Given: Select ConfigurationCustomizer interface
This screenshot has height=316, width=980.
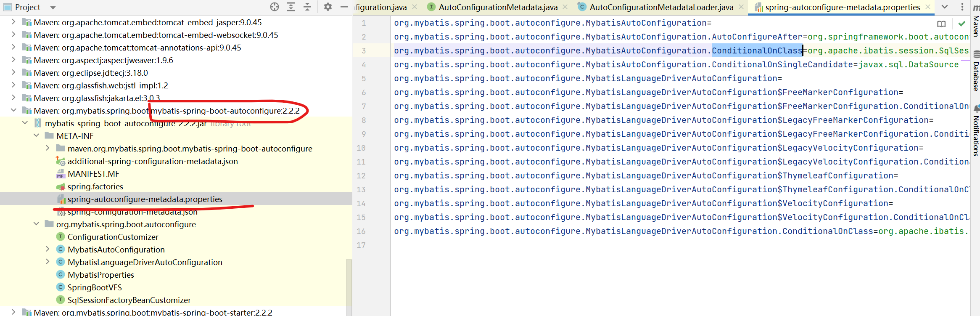Looking at the screenshot, I should click(x=113, y=237).
